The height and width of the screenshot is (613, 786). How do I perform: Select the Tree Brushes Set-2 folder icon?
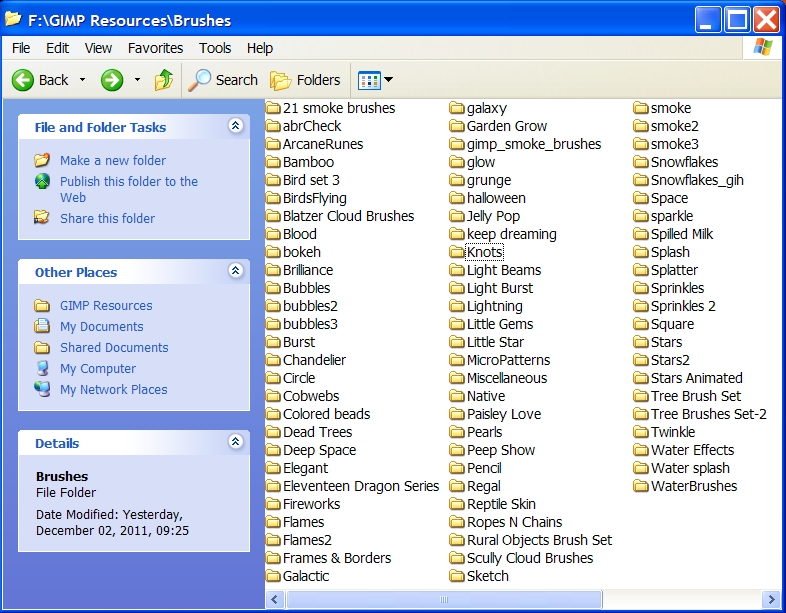pyautogui.click(x=641, y=414)
